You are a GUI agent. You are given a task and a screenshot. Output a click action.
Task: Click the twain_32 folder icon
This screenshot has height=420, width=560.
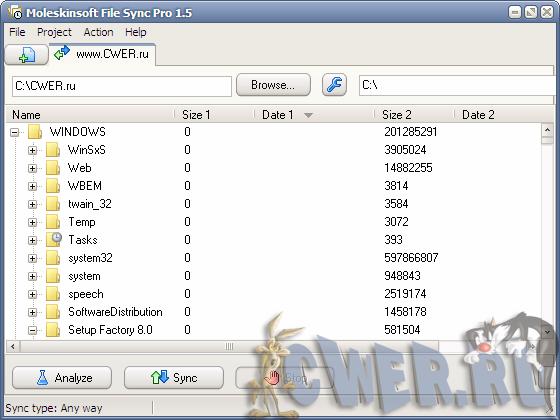(53, 204)
